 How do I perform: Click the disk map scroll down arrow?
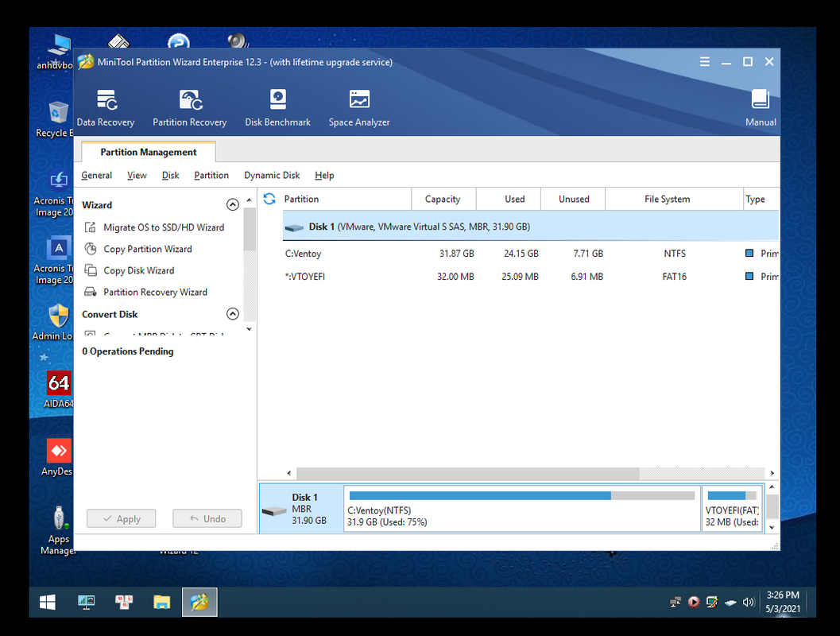pyautogui.click(x=772, y=527)
